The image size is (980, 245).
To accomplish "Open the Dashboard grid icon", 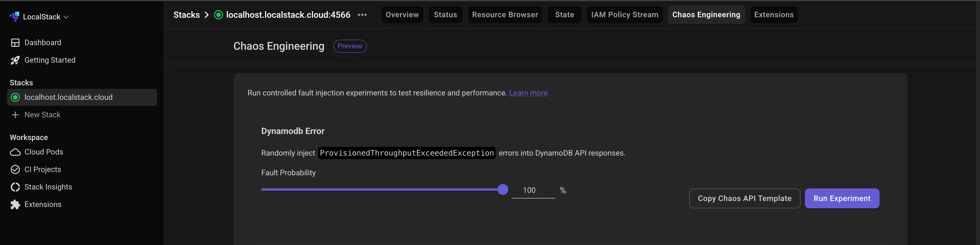I will (15, 43).
